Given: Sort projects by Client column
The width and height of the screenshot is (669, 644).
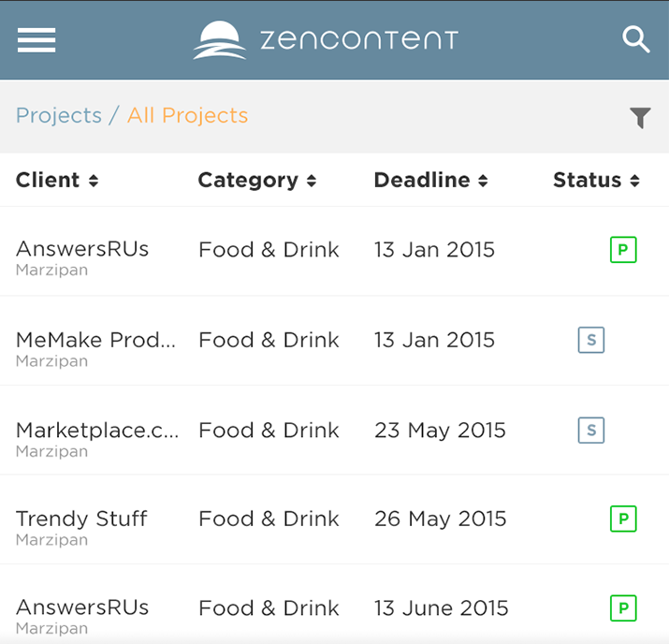Looking at the screenshot, I should 57,181.
